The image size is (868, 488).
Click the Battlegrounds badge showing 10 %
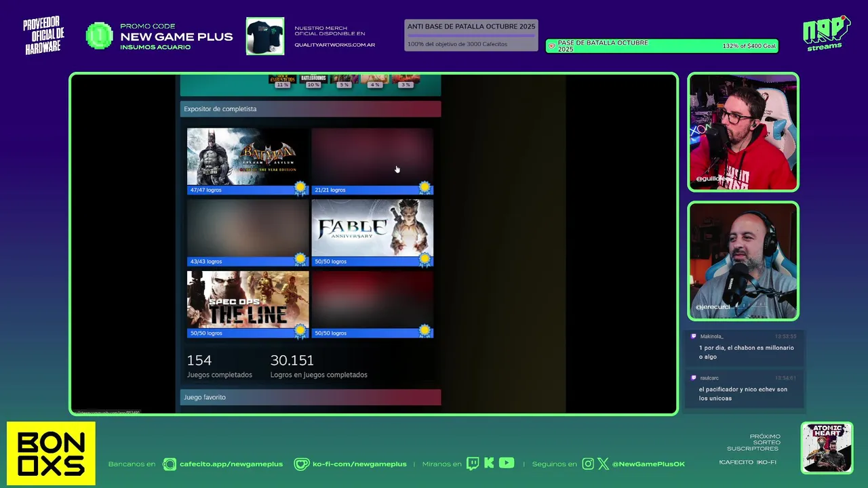(313, 81)
